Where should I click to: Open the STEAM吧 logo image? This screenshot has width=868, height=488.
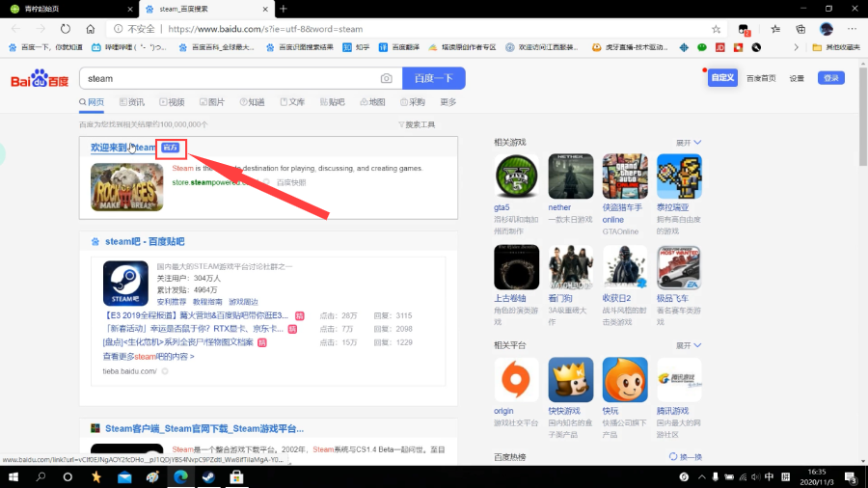click(125, 284)
